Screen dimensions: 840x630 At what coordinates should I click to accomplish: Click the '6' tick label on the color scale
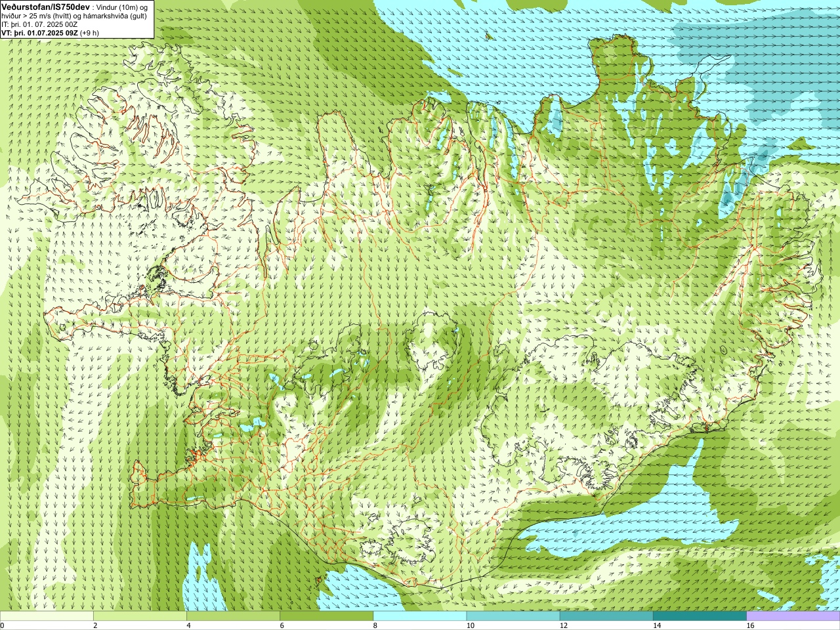[282, 625]
